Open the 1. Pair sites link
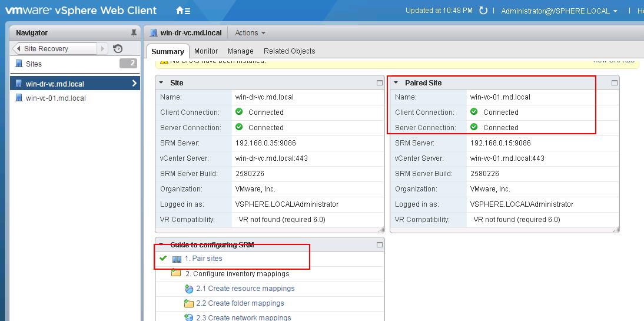 tap(203, 259)
